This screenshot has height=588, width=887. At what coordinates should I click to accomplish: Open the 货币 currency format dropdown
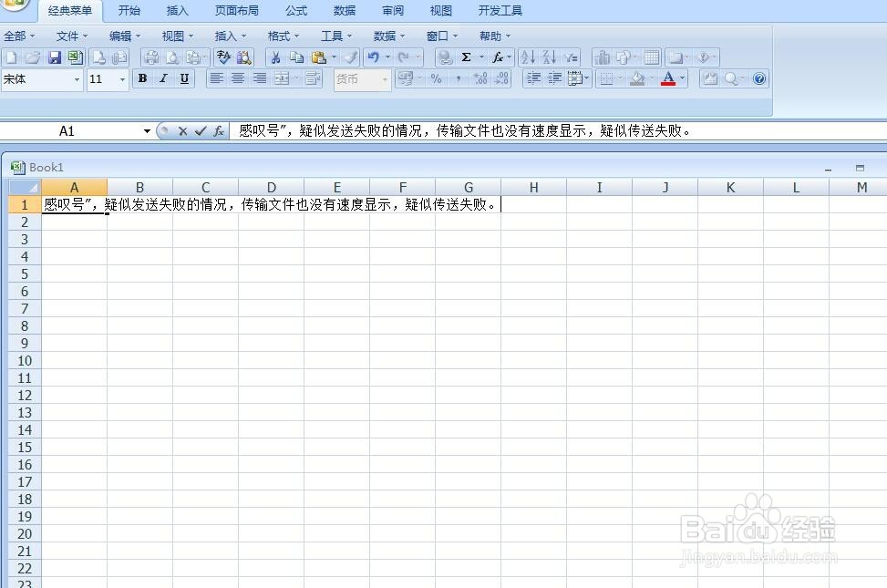(384, 79)
